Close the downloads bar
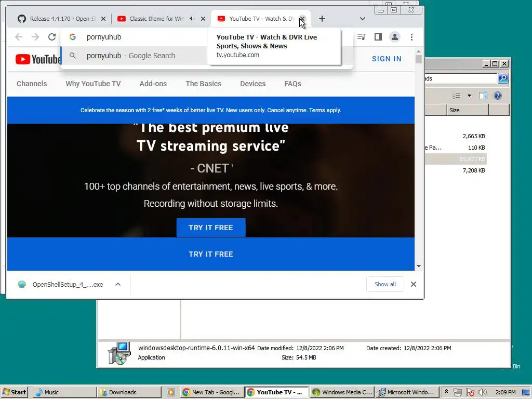Viewport: 532px width, 399px height. [413, 284]
